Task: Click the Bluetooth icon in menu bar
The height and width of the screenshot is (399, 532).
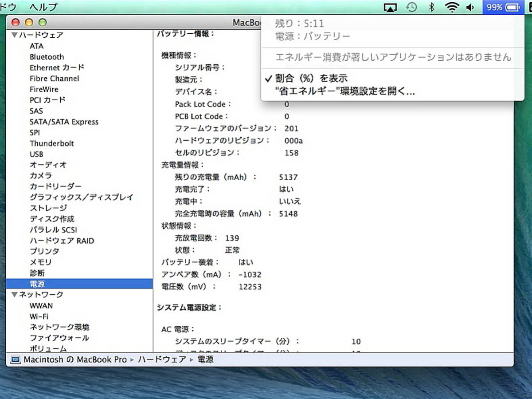Action: (431, 7)
